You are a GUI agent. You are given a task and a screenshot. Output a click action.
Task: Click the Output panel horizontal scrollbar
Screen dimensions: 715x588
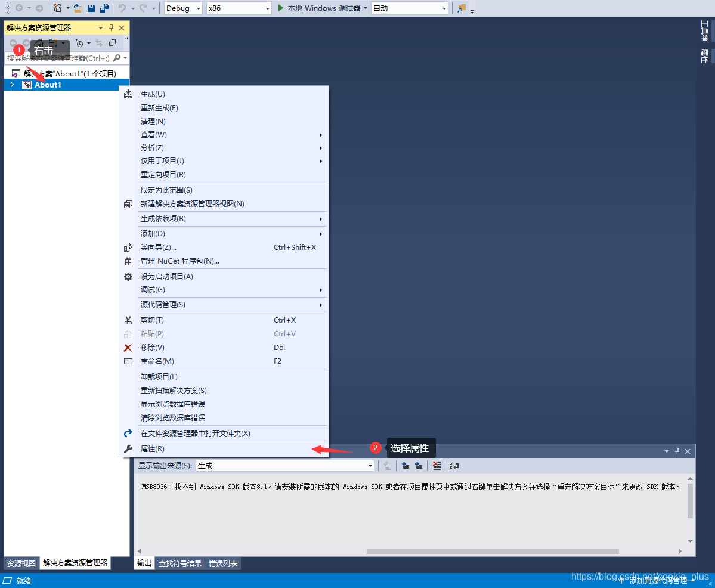tap(493, 551)
